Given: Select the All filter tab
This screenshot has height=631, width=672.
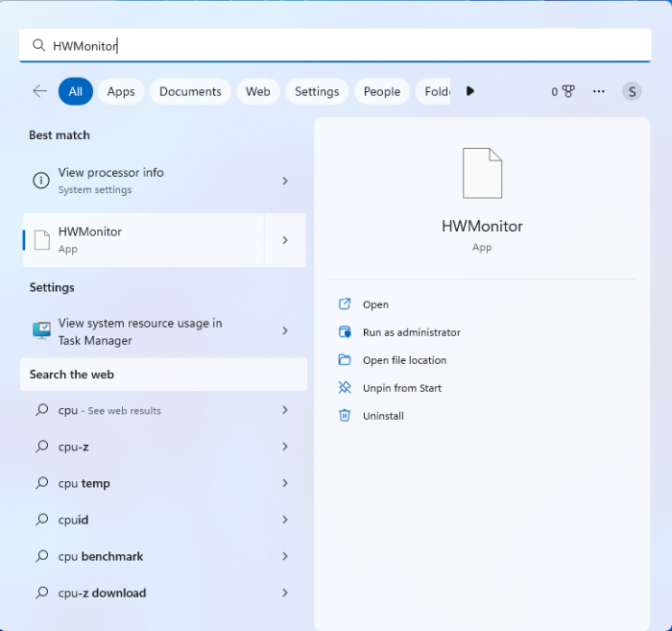Looking at the screenshot, I should coord(76,91).
